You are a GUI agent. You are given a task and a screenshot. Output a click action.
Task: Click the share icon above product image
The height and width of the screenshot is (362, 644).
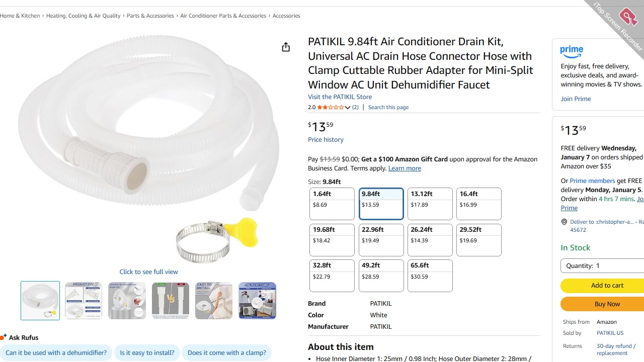tap(286, 47)
